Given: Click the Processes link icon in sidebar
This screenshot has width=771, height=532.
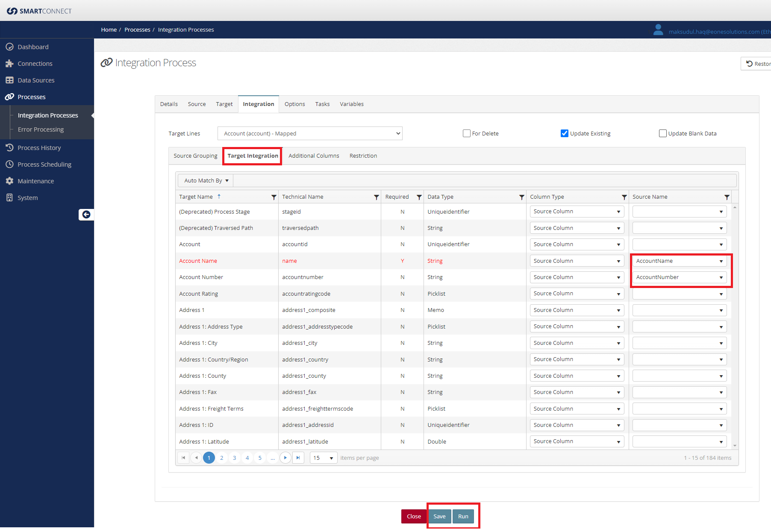Looking at the screenshot, I should 9,97.
